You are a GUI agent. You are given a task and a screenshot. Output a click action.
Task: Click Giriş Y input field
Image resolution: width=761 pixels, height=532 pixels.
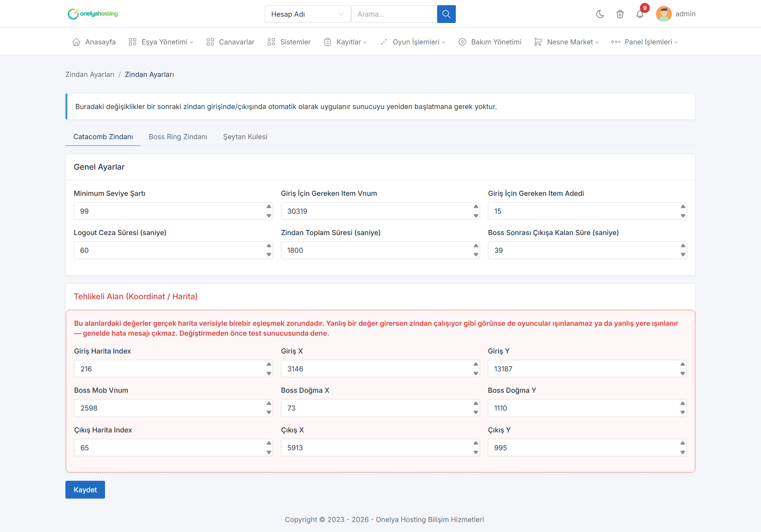pyautogui.click(x=587, y=369)
